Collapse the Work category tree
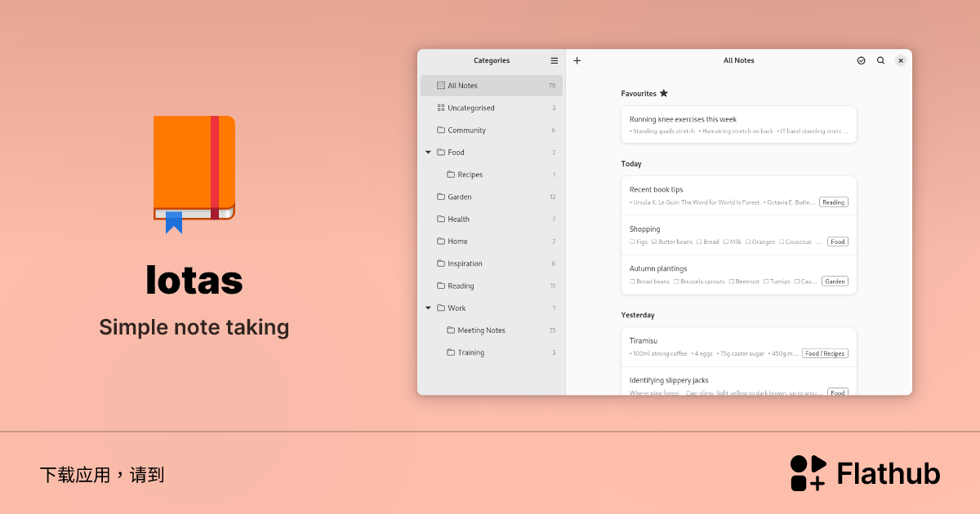Viewport: 980px width, 514px height. [428, 308]
